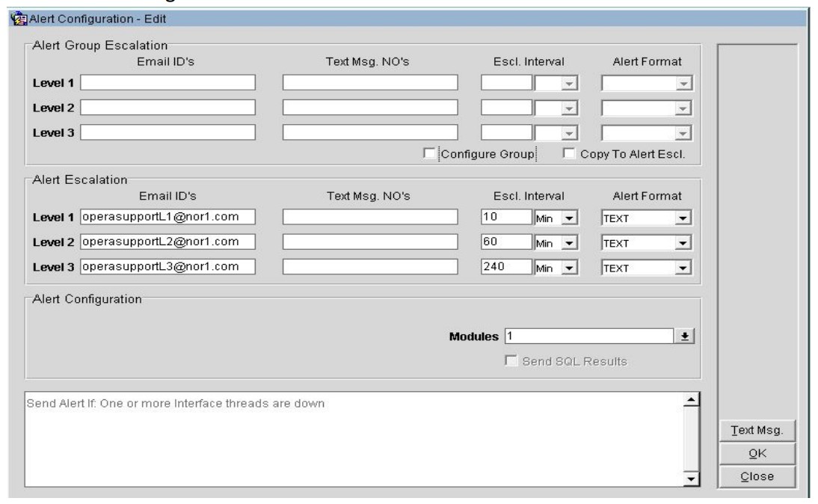Enable the Configure Group checkbox
The width and height of the screenshot is (818, 504).
click(x=428, y=154)
